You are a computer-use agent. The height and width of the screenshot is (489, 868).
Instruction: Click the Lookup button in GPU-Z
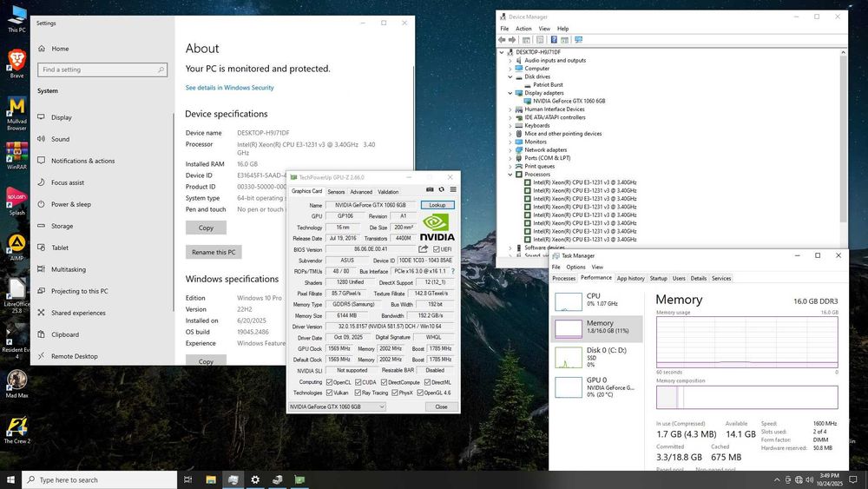pos(437,205)
